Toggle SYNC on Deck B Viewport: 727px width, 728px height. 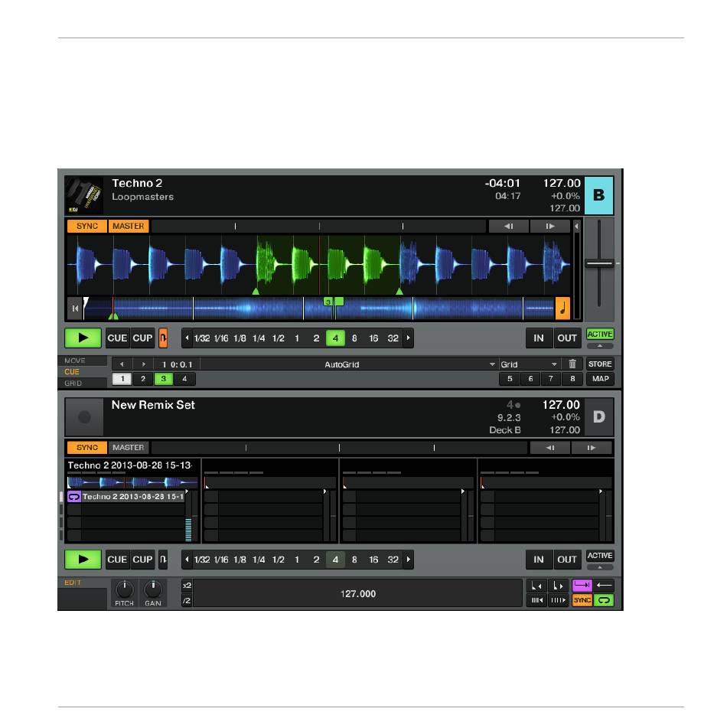[87, 226]
